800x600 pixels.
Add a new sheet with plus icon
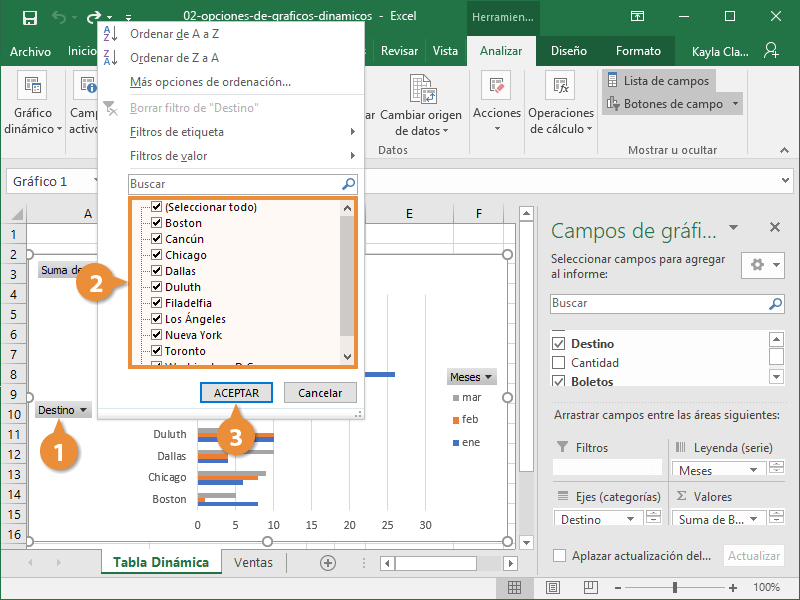[x=327, y=563]
